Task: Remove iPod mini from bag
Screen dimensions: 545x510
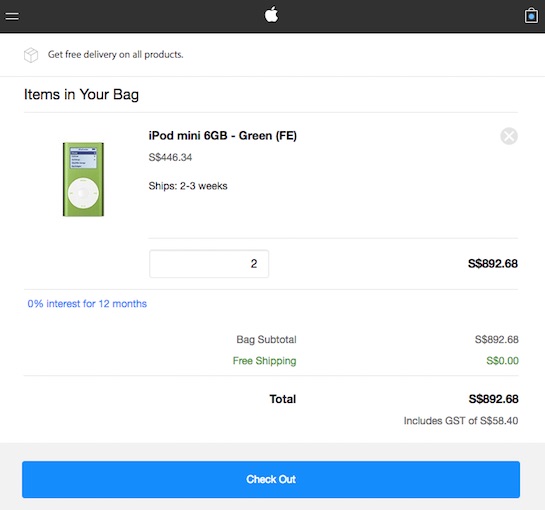Action: point(509,136)
